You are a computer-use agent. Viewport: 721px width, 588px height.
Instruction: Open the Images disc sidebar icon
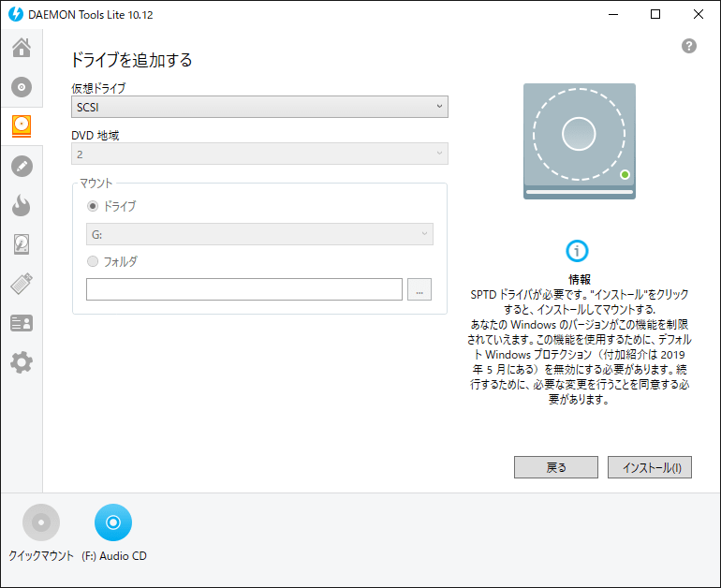[22, 87]
